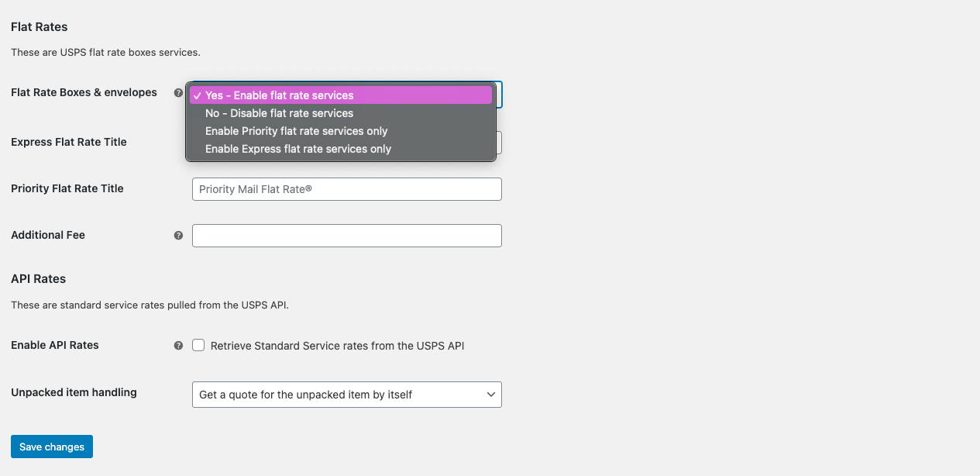Click the chevron arrow on unpacked item dropdown
Viewport: 980px width, 476px height.
(x=490, y=395)
